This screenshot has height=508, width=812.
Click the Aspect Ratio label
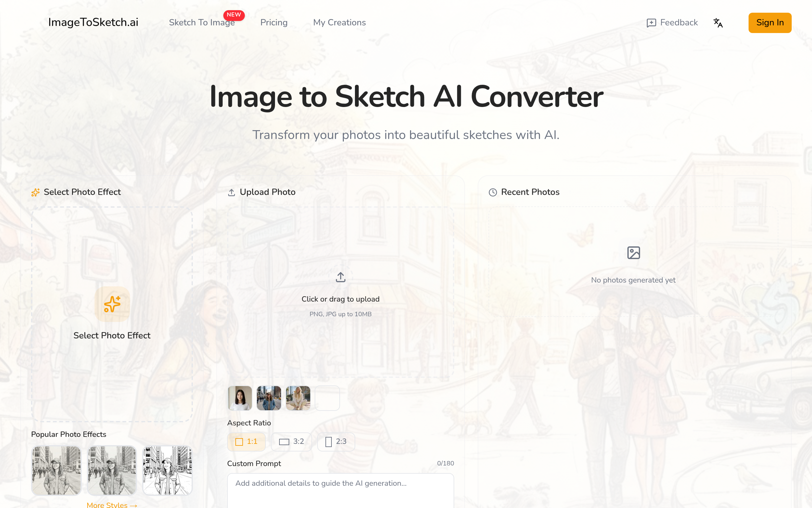coord(249,423)
